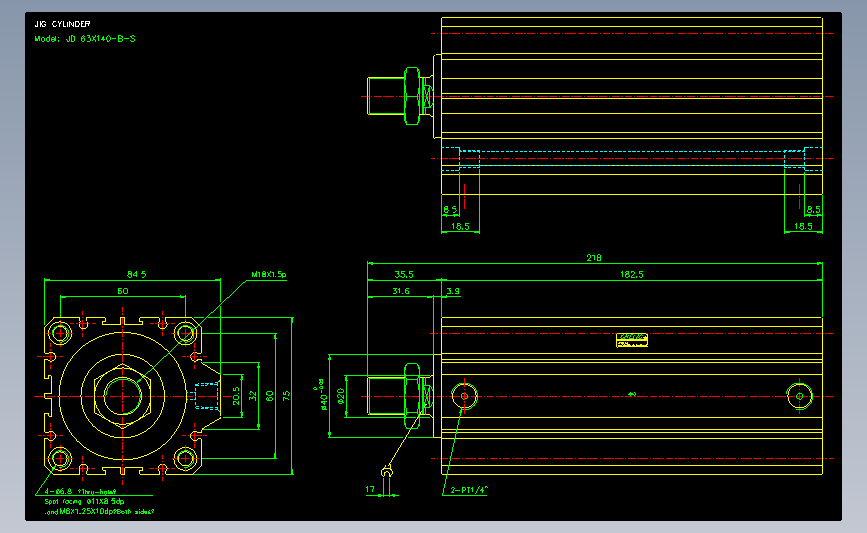Select the "32" vertical dimension
The height and width of the screenshot is (533, 867).
pos(253,396)
